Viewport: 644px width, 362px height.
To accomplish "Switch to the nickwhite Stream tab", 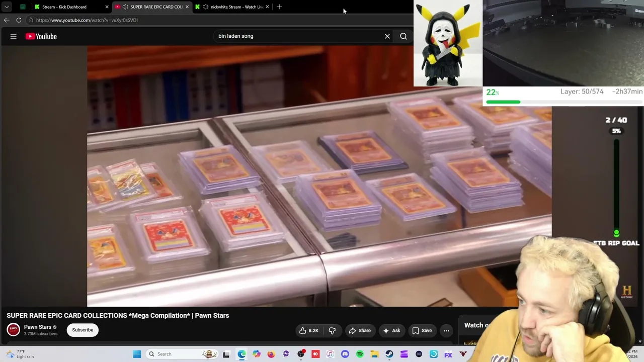I will tap(232, 7).
